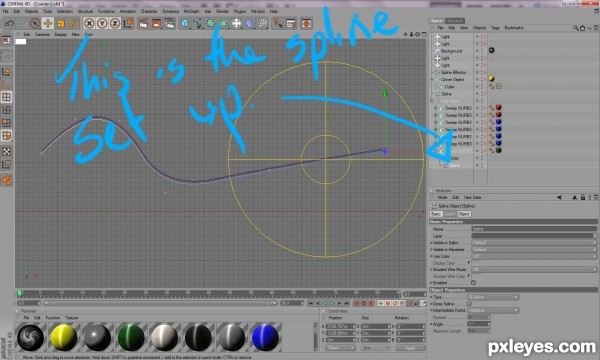Toggle the Z axis lock
Screen dimensions: 600x360
pos(115,24)
